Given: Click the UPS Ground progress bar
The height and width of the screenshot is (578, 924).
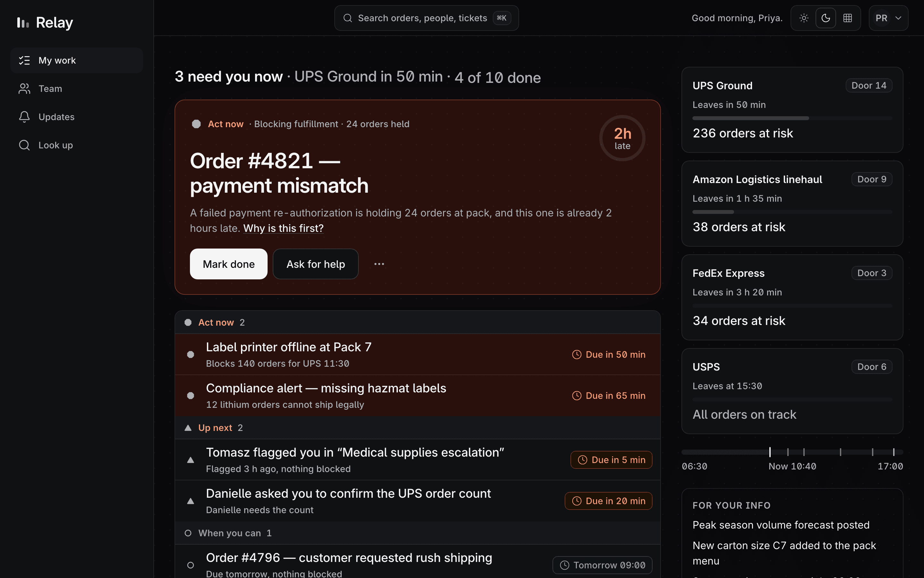Looking at the screenshot, I should (792, 118).
